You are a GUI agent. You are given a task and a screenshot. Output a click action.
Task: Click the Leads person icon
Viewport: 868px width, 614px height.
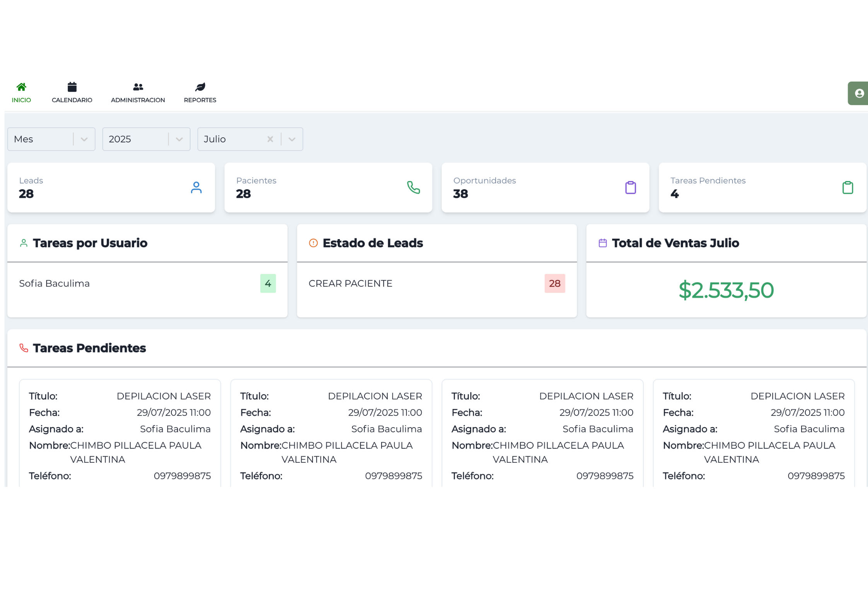pos(196,188)
